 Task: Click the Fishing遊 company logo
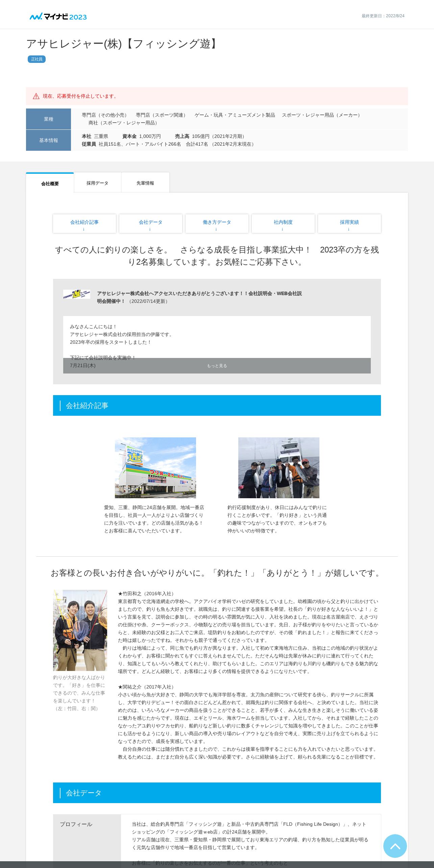(x=77, y=294)
